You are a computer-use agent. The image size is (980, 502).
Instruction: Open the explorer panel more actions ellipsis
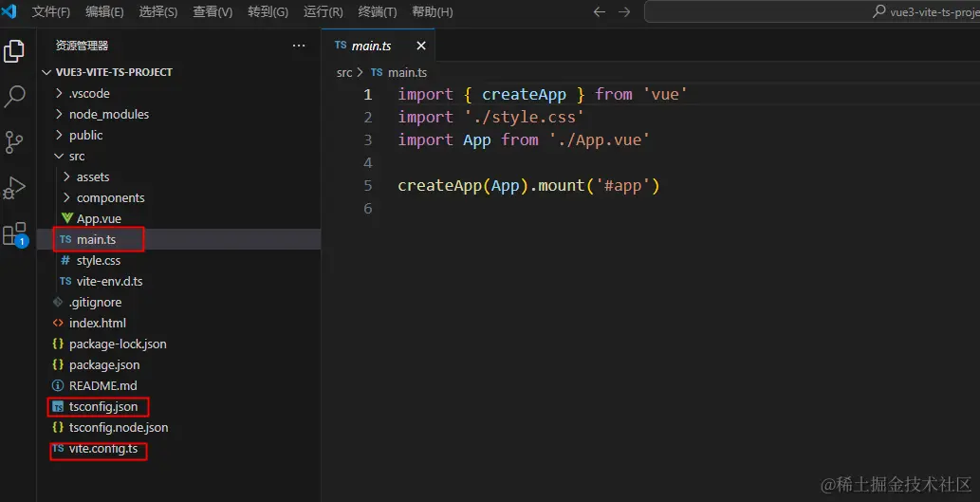click(299, 46)
